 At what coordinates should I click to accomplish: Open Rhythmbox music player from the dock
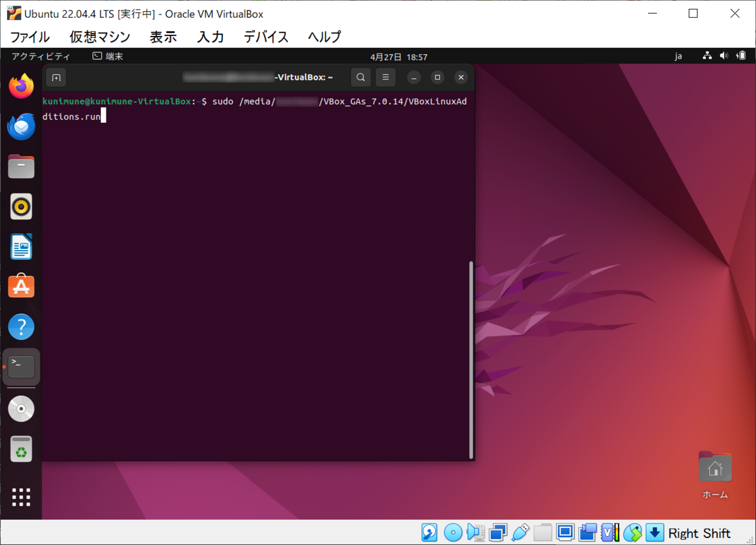[21, 206]
